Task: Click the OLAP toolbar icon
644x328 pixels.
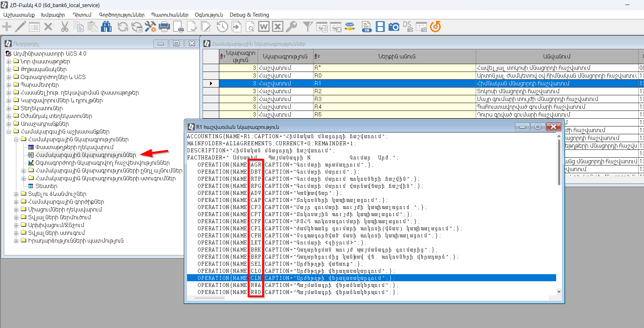Action: [x=350, y=27]
